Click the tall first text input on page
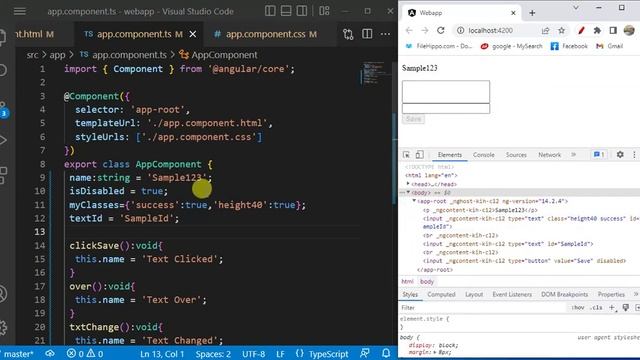 (446, 91)
